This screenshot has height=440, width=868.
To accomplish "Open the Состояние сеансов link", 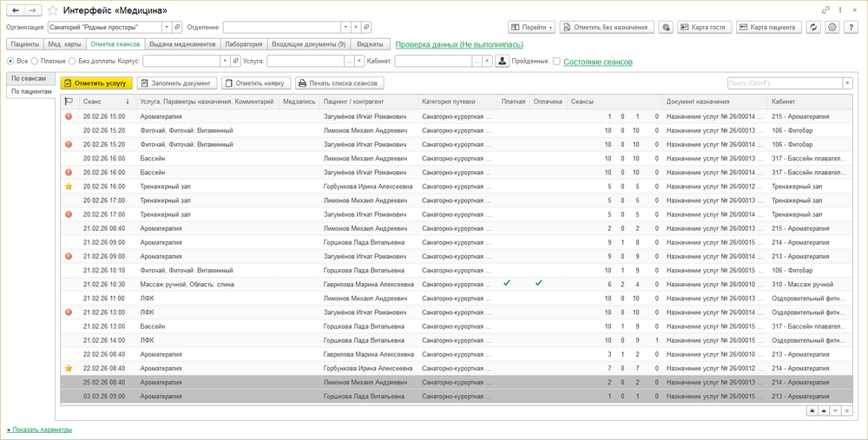I will [x=600, y=62].
